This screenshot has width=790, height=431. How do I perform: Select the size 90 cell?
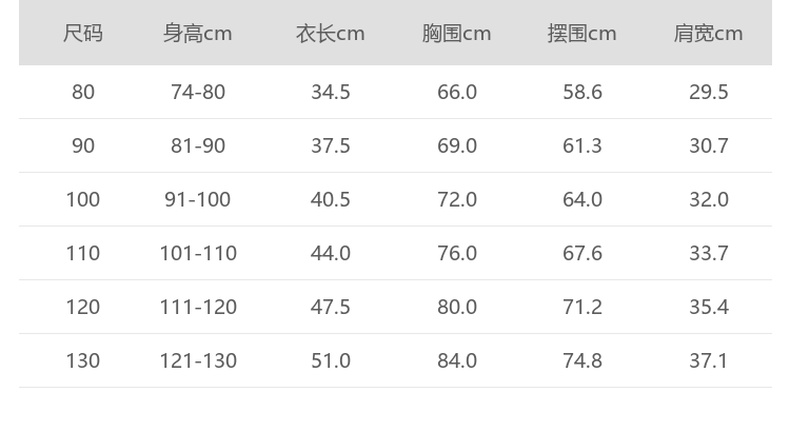pyautogui.click(x=83, y=146)
